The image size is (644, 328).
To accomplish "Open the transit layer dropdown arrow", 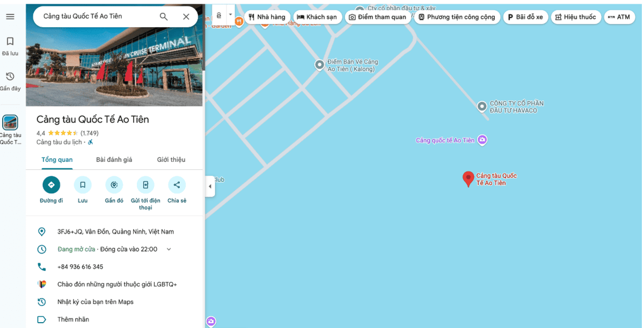I will 231,15.
